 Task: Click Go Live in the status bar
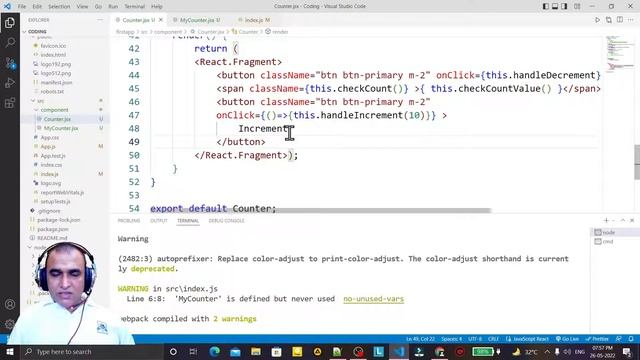(567, 339)
